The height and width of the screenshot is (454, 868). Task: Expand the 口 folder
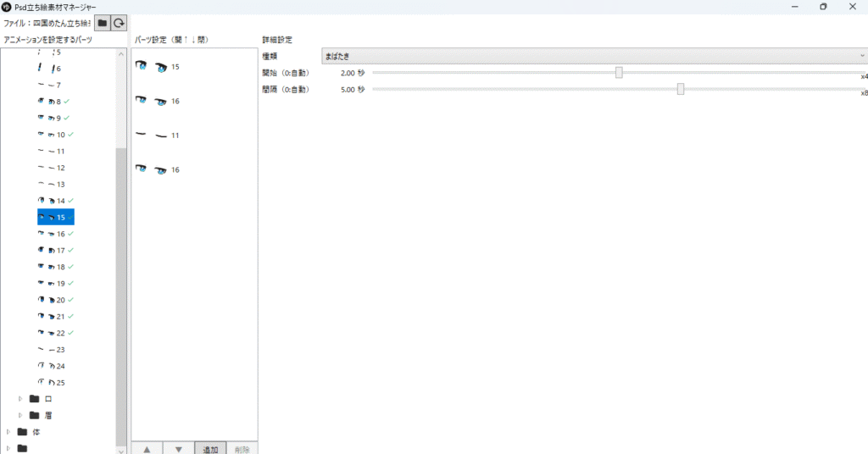pyautogui.click(x=21, y=399)
